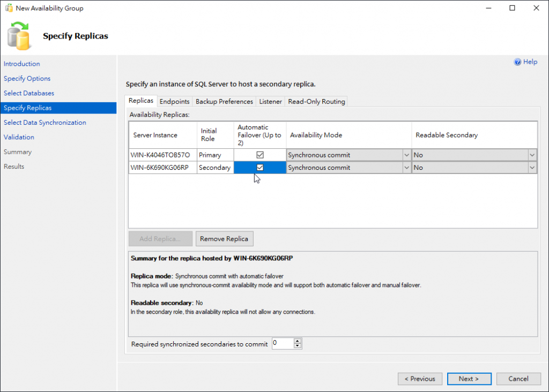The image size is (549, 392).
Task: Cancel the New Availability Group wizard
Action: tap(518, 379)
